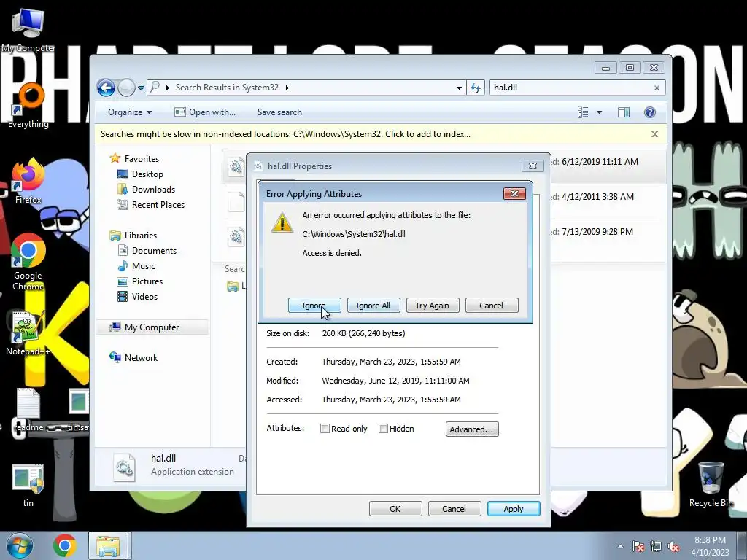Click Try Again in the error dialog
The height and width of the screenshot is (560, 747).
pos(433,306)
